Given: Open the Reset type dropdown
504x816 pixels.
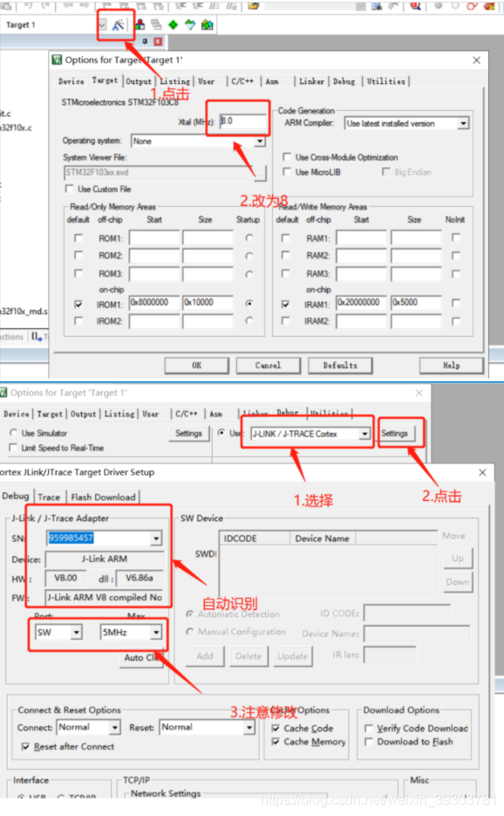Looking at the screenshot, I should click(249, 727).
